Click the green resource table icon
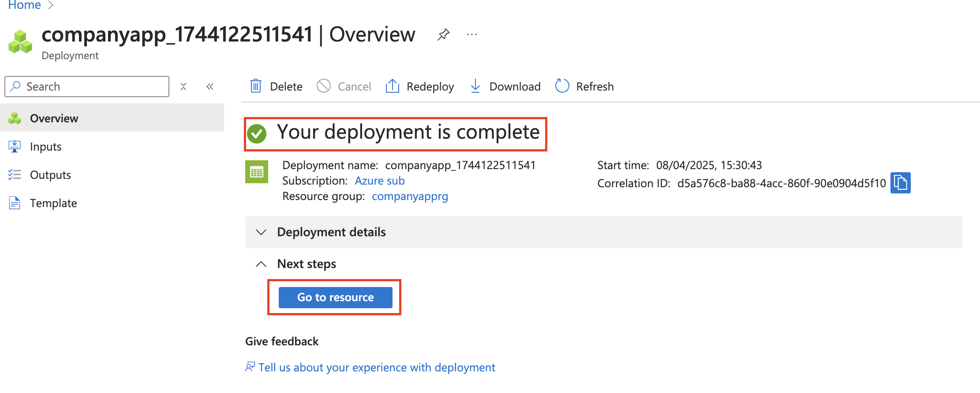 [257, 172]
